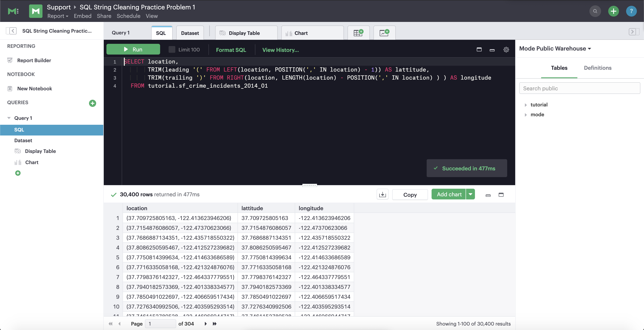
Task: Open the search magnifier in header
Action: tap(595, 11)
